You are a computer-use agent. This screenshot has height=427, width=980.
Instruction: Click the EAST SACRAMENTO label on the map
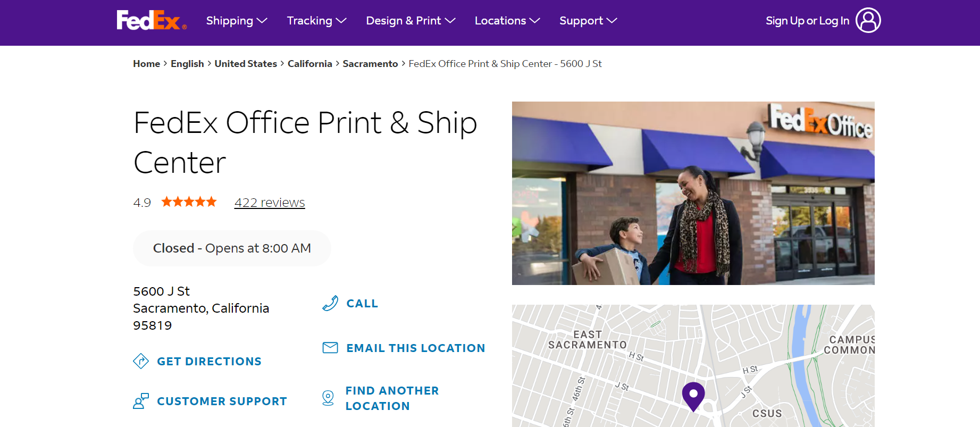(x=588, y=340)
